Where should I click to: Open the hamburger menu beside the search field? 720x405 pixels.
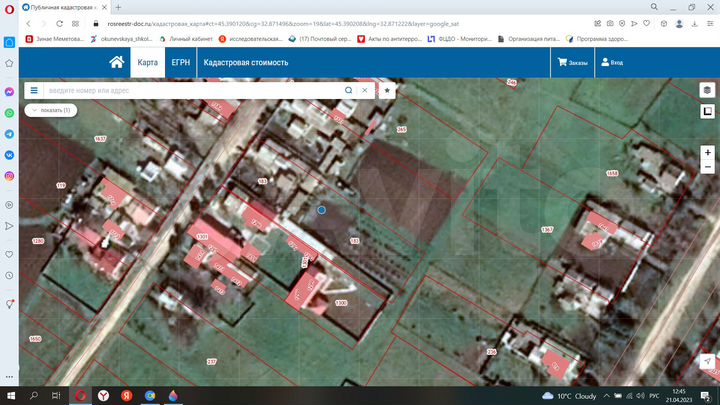tap(33, 89)
